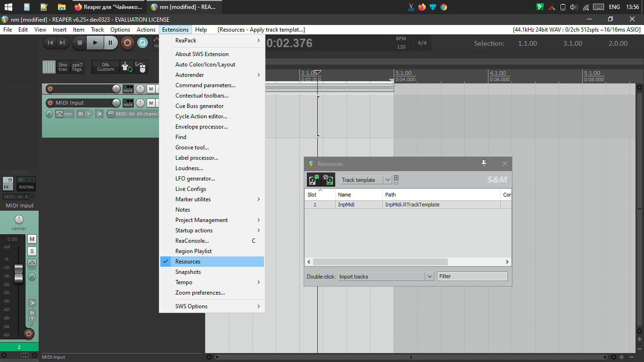Click the Filter field in Resources
Screen dimensions: 644x362
472,276
